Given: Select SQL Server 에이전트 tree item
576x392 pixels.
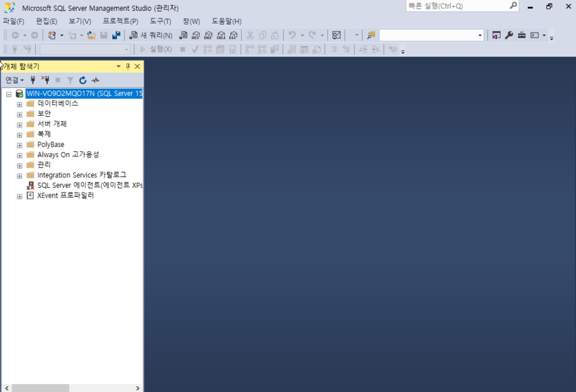Looking at the screenshot, I should click(90, 185).
